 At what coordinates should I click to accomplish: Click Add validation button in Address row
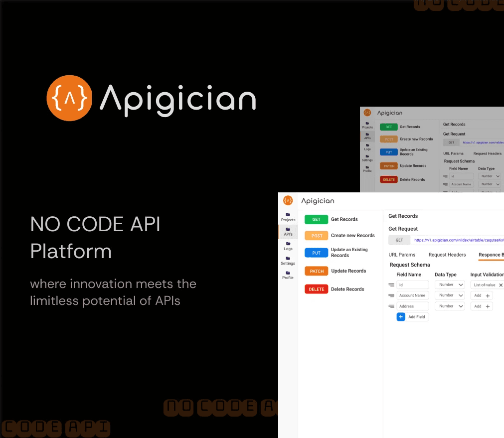tap(482, 306)
